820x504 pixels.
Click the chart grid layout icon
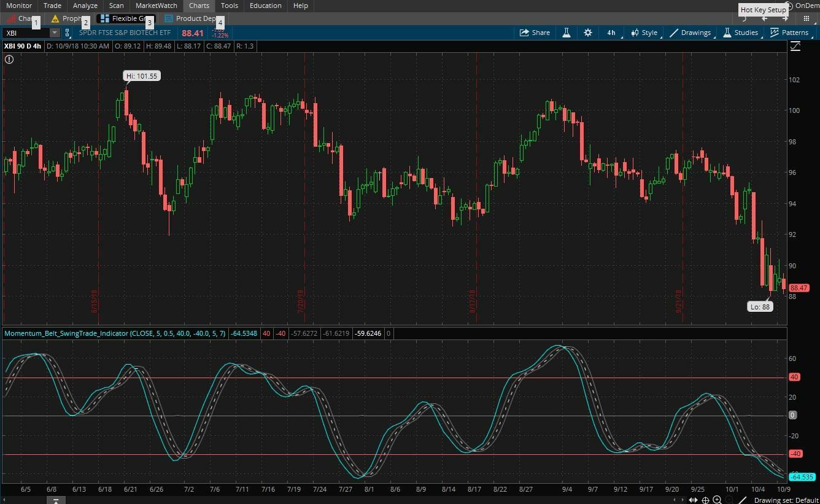coord(806,18)
